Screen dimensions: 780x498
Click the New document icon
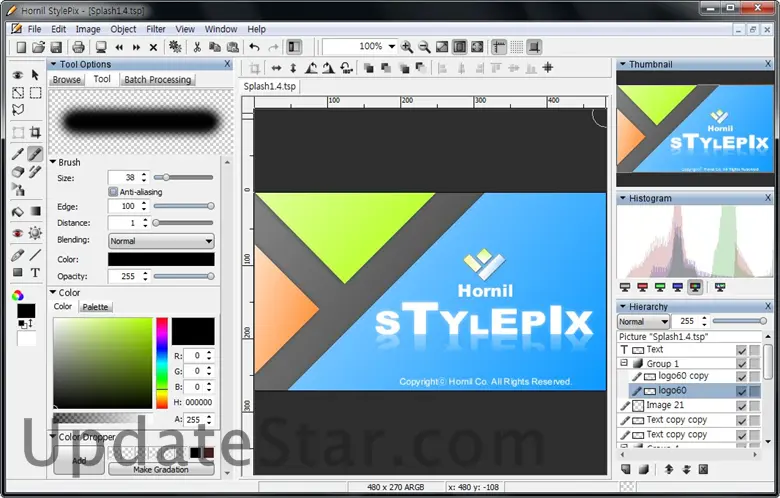click(21, 47)
